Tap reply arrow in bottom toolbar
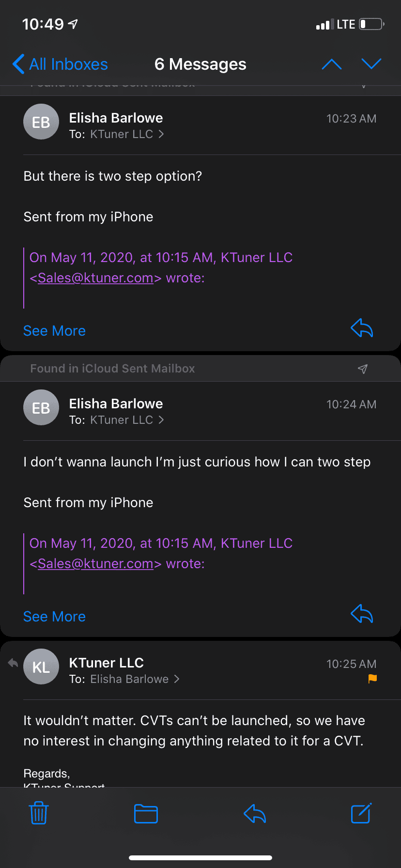The height and width of the screenshot is (868, 401). pyautogui.click(x=255, y=813)
